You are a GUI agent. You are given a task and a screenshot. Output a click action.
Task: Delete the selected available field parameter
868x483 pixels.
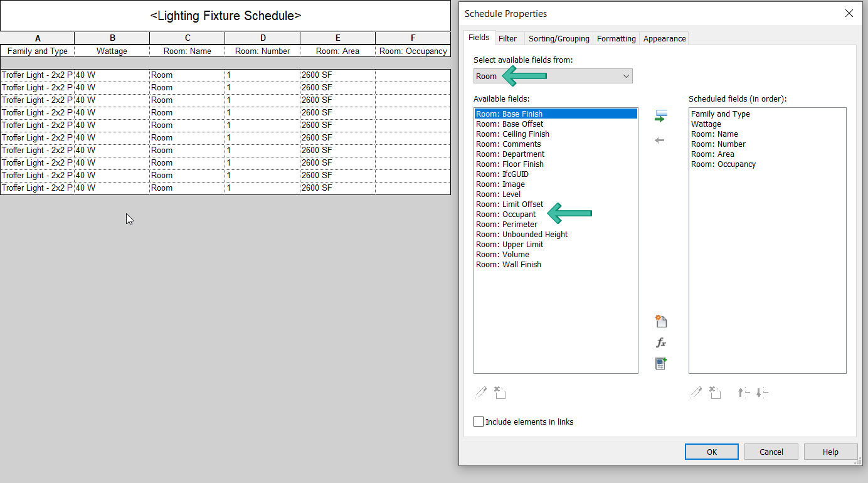point(500,392)
